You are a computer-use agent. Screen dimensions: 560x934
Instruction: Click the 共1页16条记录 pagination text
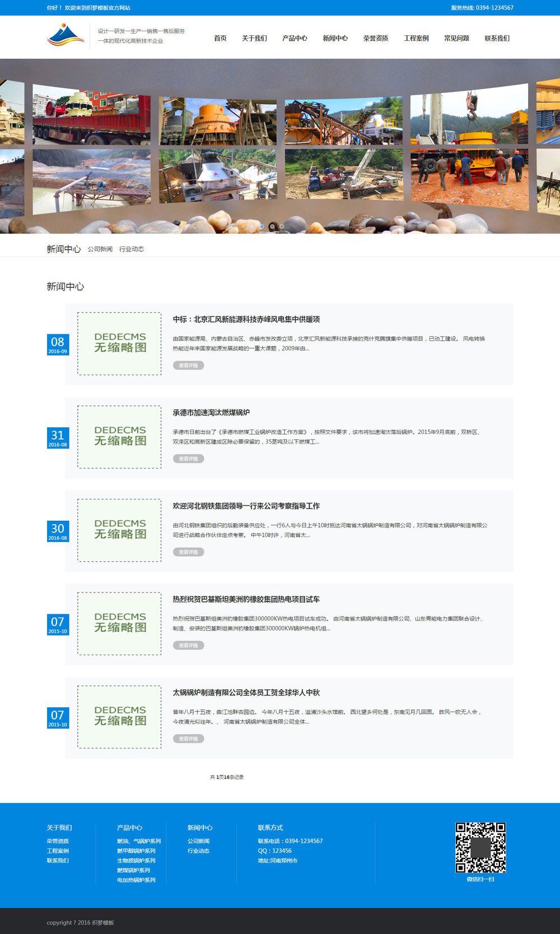(x=227, y=777)
